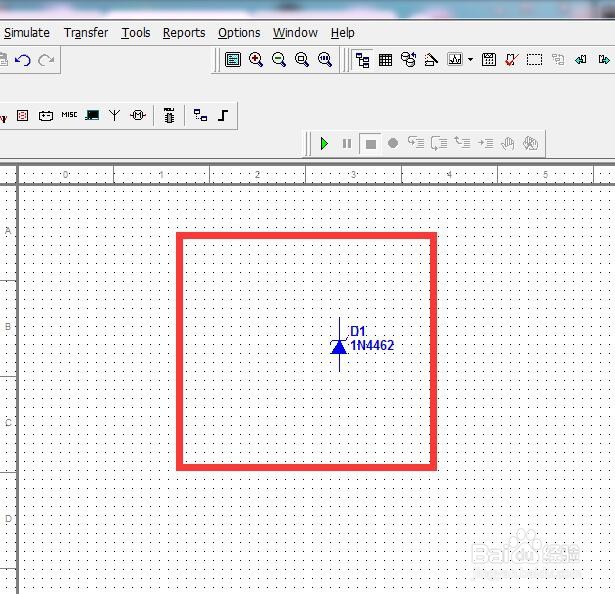This screenshot has height=594, width=615.
Task: Back annotate from Ultiboard
Action: tap(581, 60)
